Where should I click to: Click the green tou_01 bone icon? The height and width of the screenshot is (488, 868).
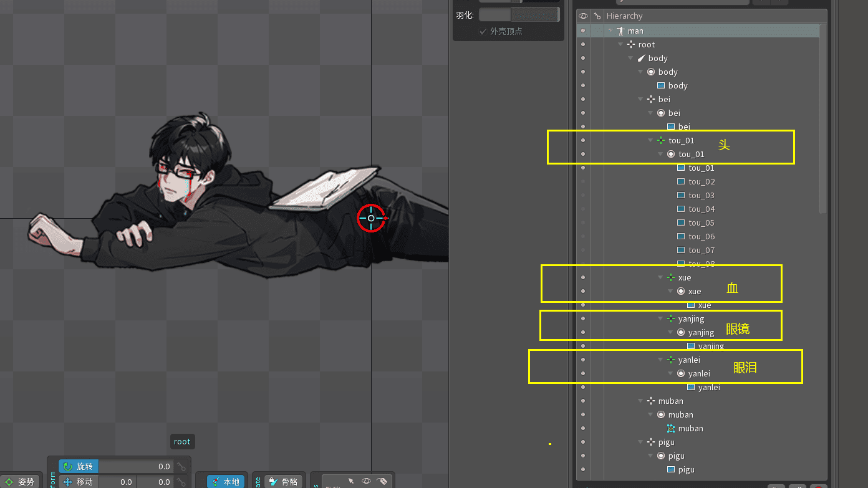click(661, 140)
